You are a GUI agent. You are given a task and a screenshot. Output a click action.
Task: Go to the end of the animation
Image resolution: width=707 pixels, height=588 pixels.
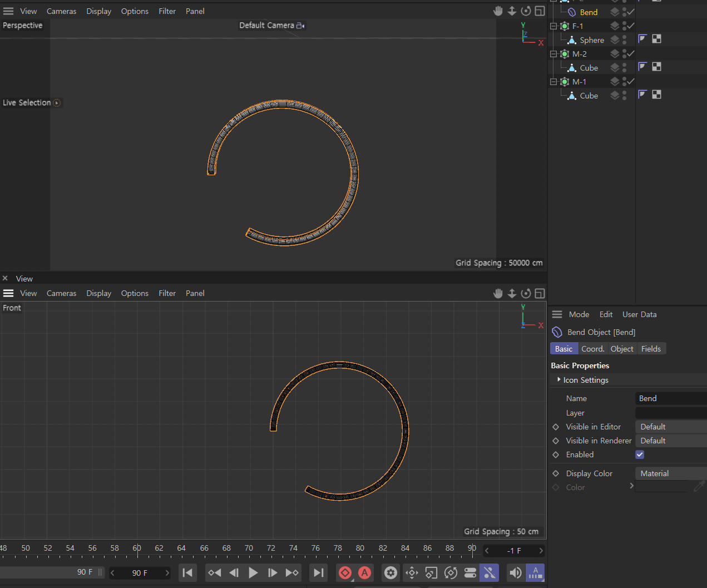coord(318,572)
